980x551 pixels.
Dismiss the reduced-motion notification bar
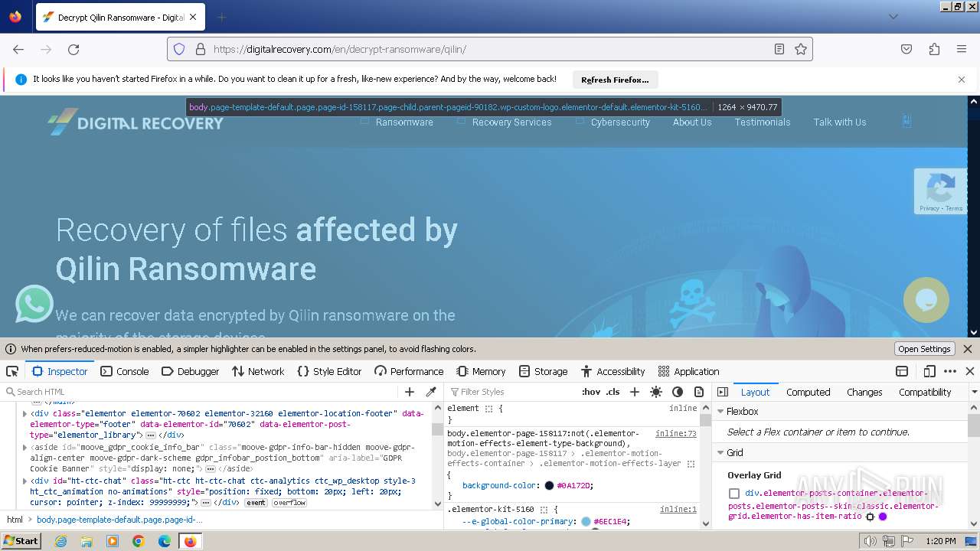(968, 349)
